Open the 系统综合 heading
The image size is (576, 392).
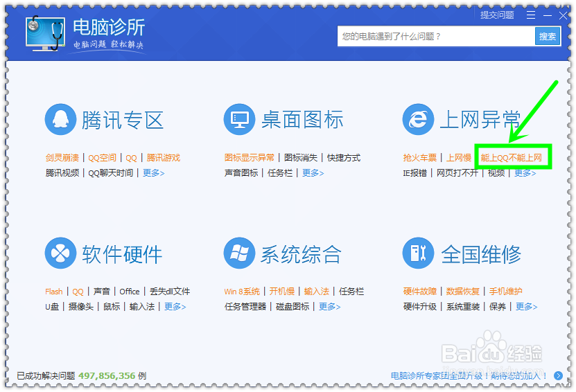(302, 253)
